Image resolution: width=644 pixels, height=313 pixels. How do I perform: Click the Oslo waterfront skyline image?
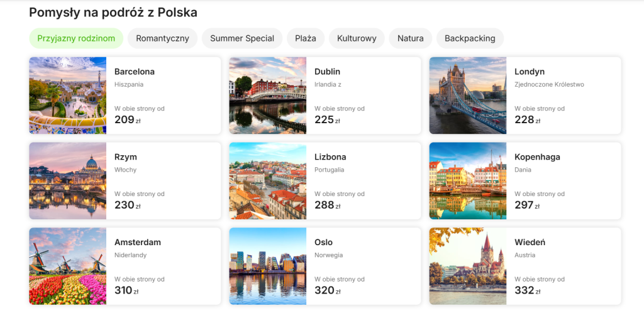pos(267,266)
